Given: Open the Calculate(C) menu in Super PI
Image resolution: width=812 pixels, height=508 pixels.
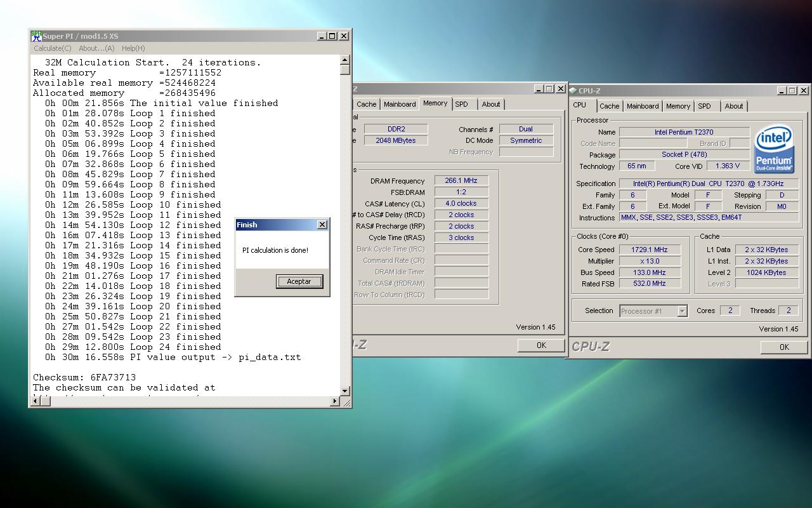Looking at the screenshot, I should (x=52, y=48).
